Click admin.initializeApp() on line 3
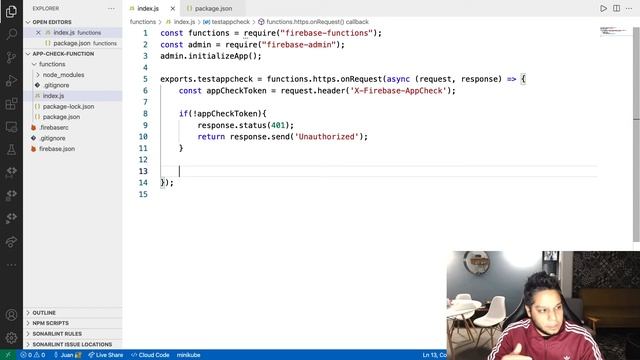Image resolution: width=640 pixels, height=360 pixels. [211, 56]
